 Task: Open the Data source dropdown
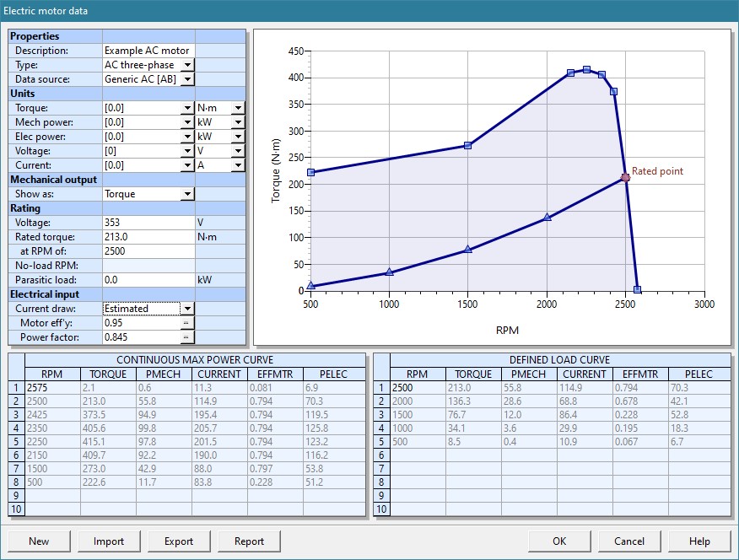tap(187, 79)
